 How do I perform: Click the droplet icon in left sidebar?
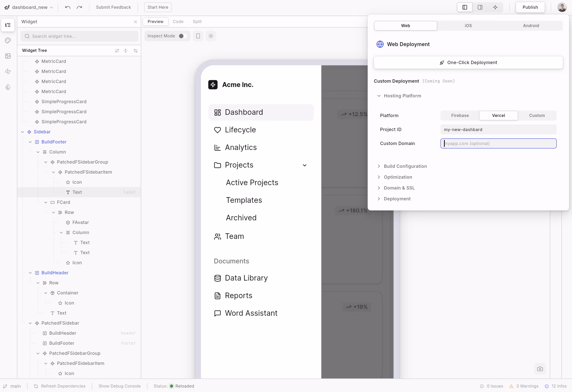8,87
